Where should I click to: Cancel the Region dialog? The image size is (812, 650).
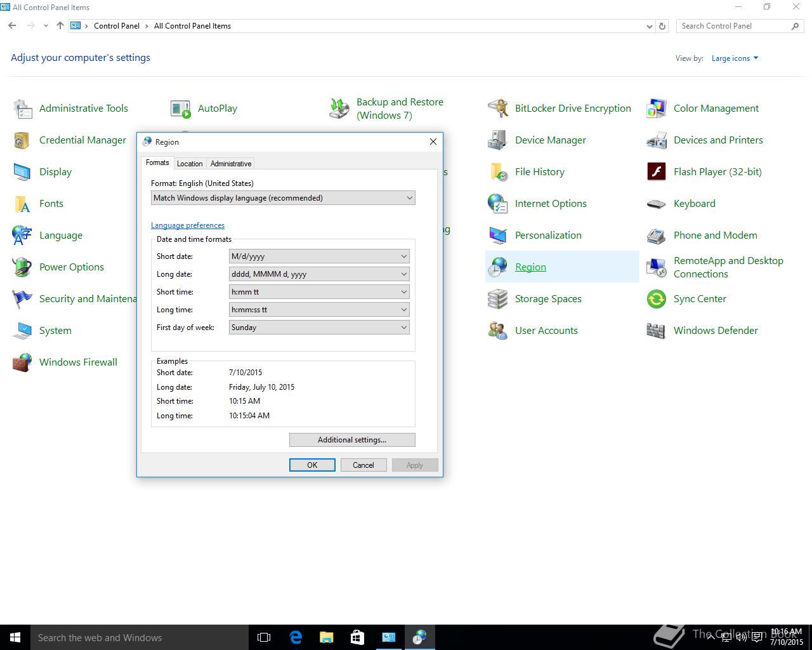point(363,465)
